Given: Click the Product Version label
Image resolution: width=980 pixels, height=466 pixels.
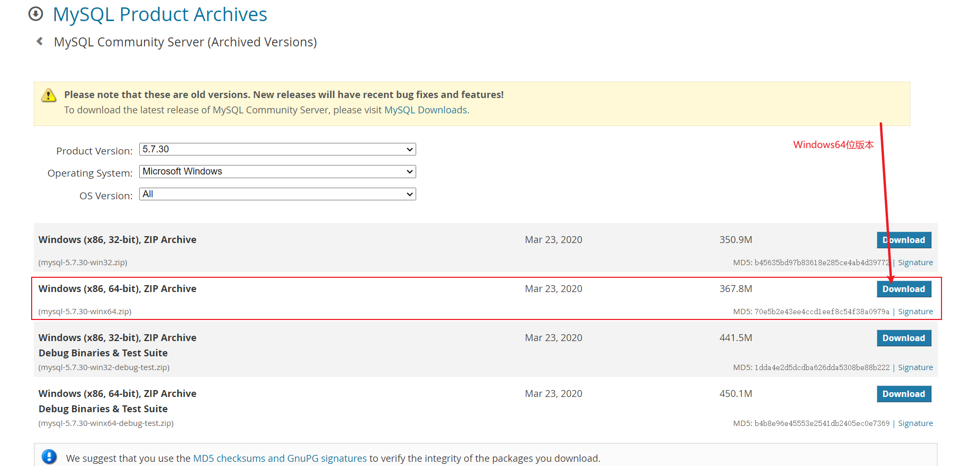Looking at the screenshot, I should tap(94, 151).
